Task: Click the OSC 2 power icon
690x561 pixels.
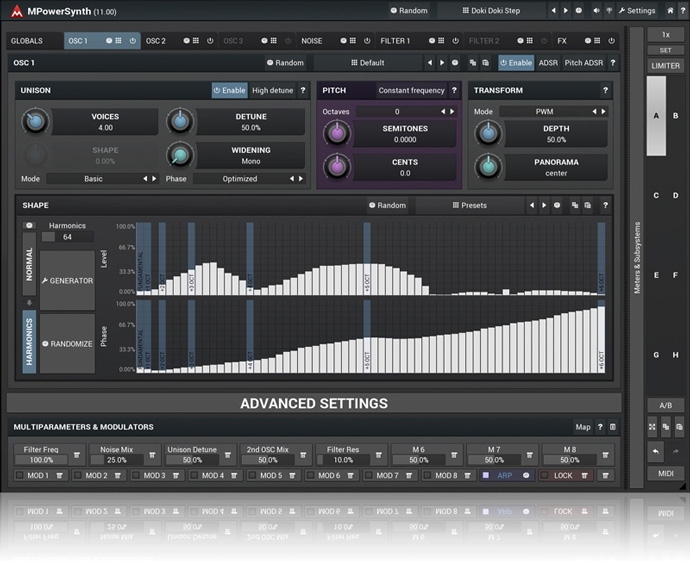Action: pyautogui.click(x=210, y=41)
